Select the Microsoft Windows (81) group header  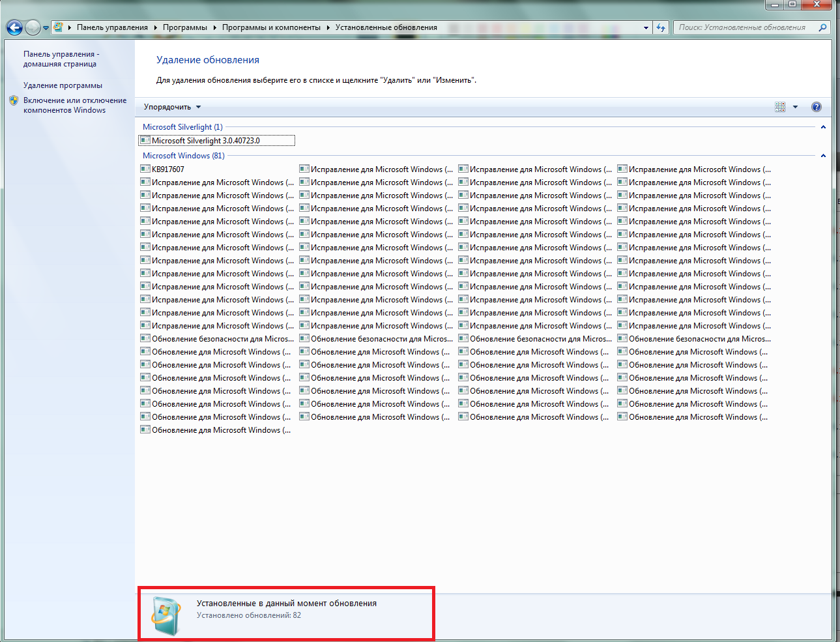click(x=183, y=156)
